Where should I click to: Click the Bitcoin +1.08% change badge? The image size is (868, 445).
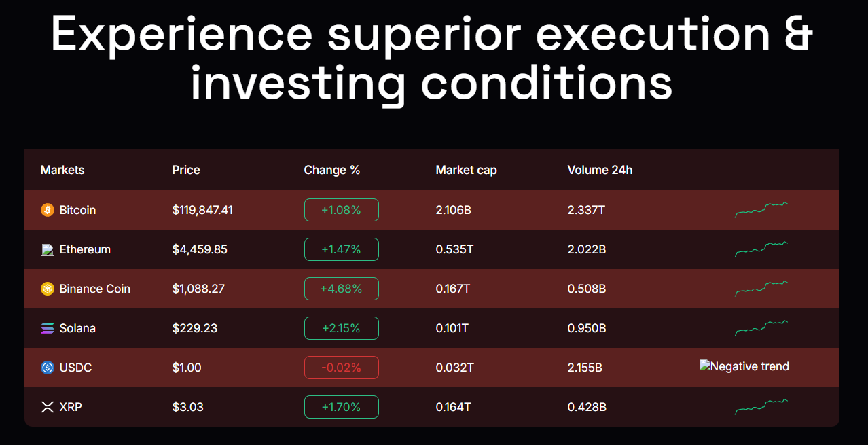click(x=341, y=210)
